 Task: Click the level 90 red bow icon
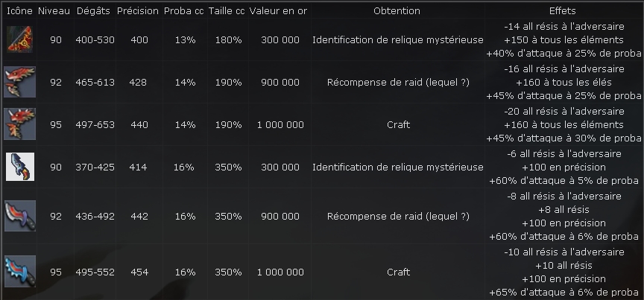19,39
